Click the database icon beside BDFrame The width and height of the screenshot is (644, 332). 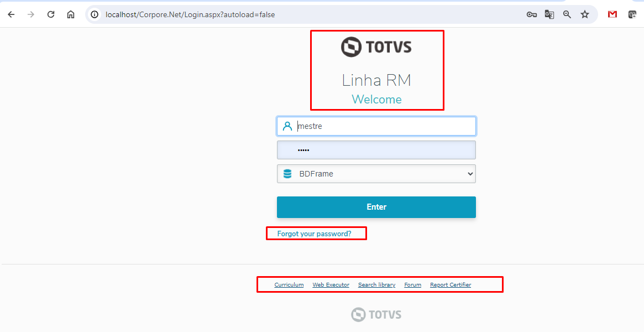coord(287,174)
